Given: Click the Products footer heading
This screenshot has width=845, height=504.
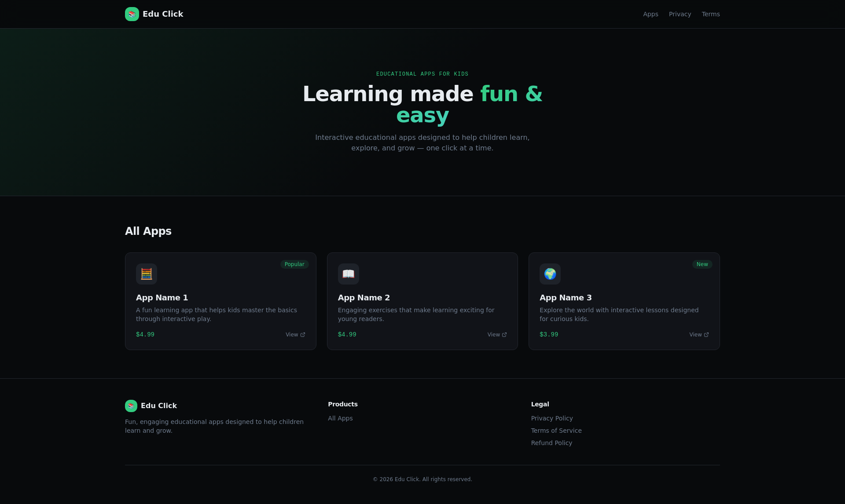Looking at the screenshot, I should click(343, 404).
